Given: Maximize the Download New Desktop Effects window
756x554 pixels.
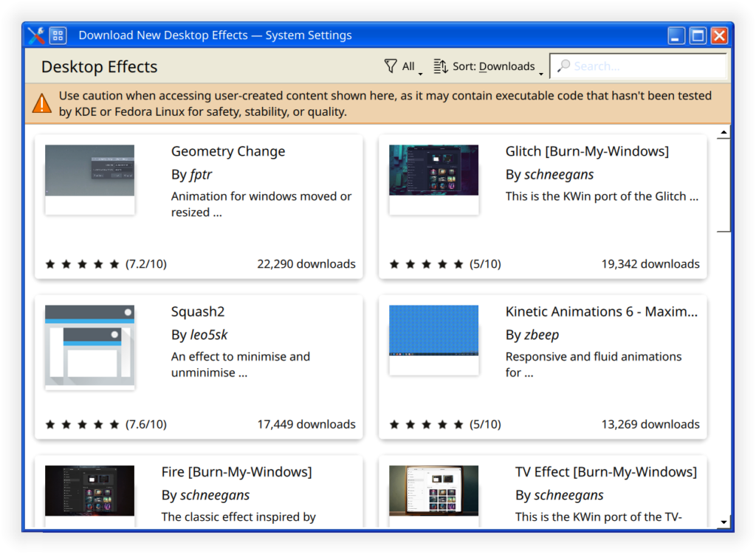Looking at the screenshot, I should coord(698,35).
